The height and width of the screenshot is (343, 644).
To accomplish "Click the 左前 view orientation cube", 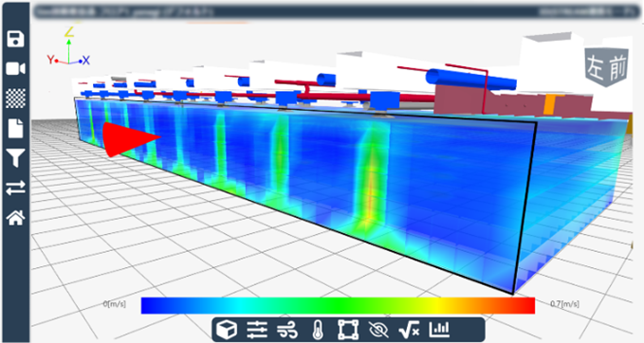I will click(607, 67).
